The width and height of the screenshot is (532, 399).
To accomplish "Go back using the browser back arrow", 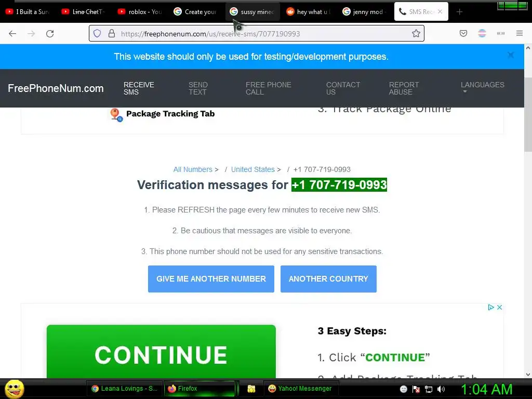I will click(x=12, y=34).
